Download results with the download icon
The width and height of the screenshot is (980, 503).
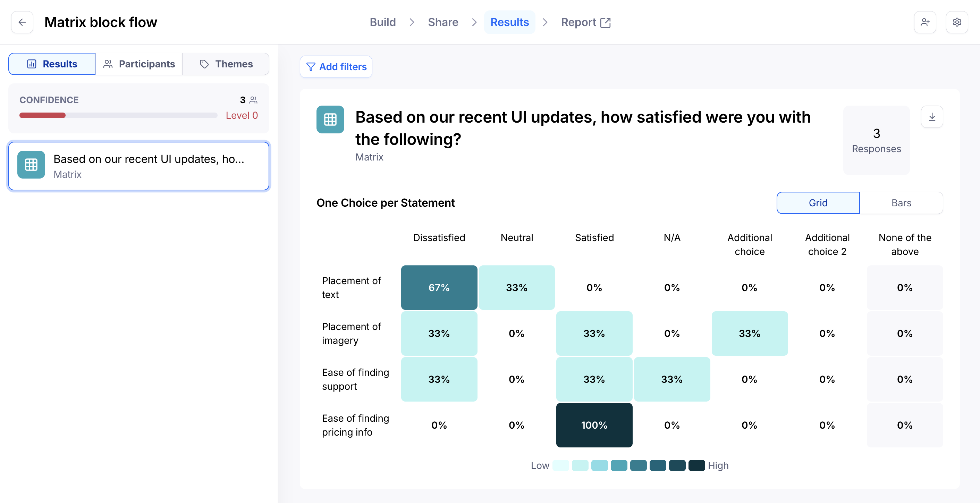pyautogui.click(x=932, y=117)
